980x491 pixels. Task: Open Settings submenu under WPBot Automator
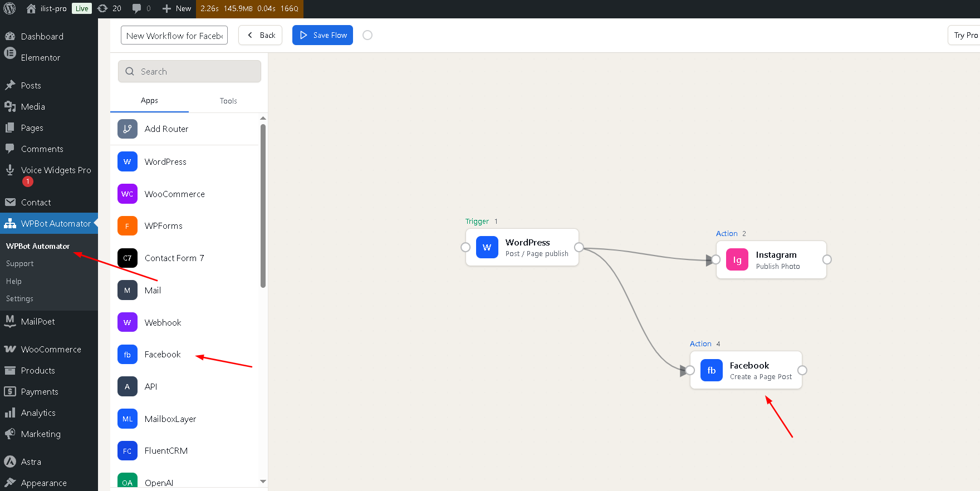click(19, 299)
